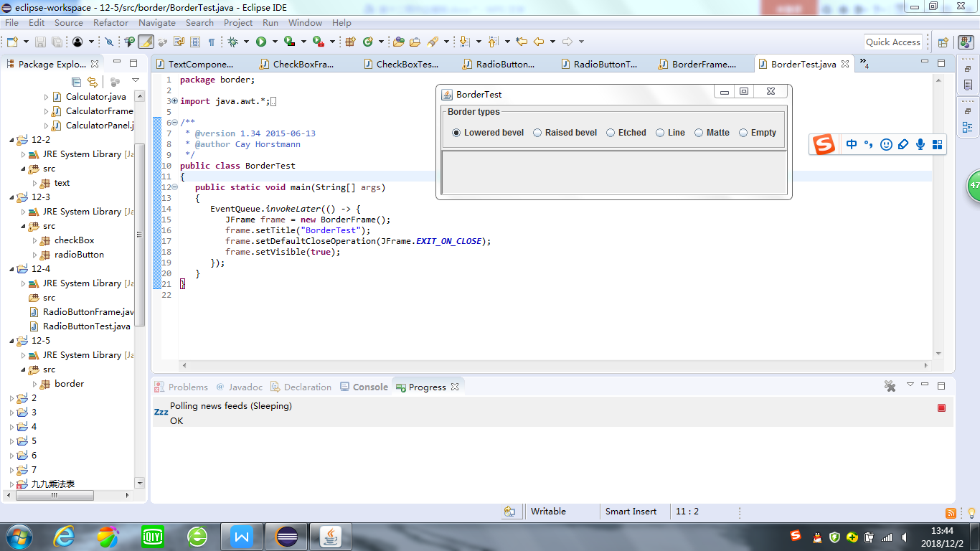980x551 pixels.
Task: Switch to the Console tab
Action: click(364, 387)
